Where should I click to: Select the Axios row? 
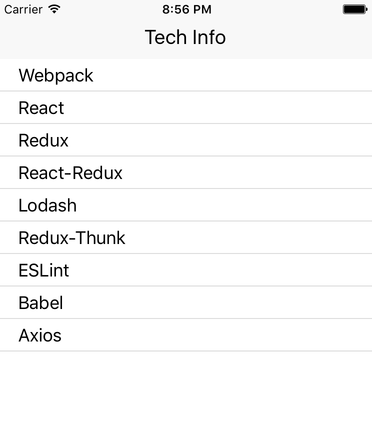[186, 335]
